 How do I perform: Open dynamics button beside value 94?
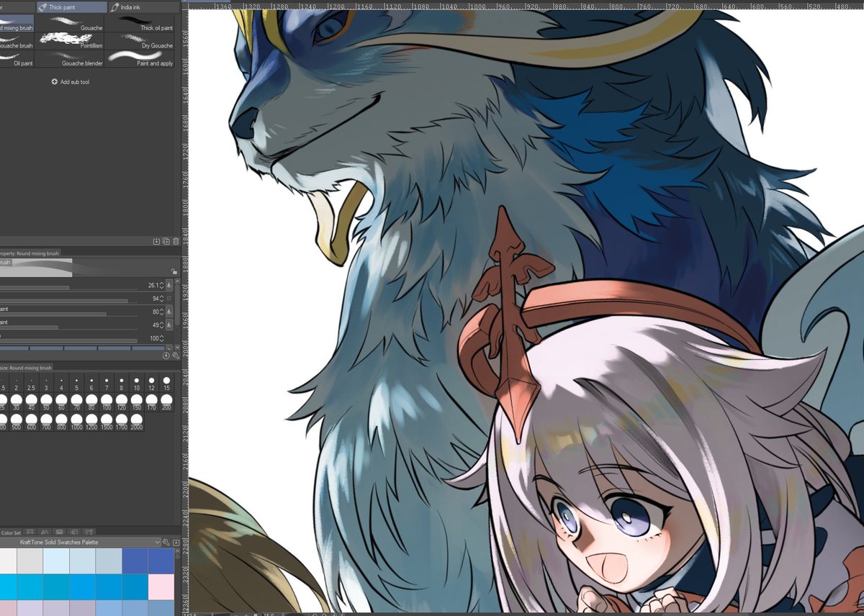click(169, 299)
